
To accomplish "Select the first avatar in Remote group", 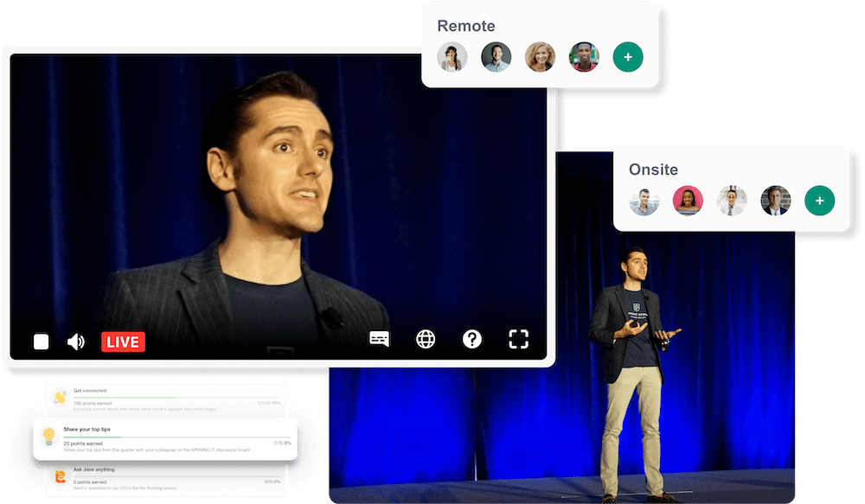I will 452,57.
